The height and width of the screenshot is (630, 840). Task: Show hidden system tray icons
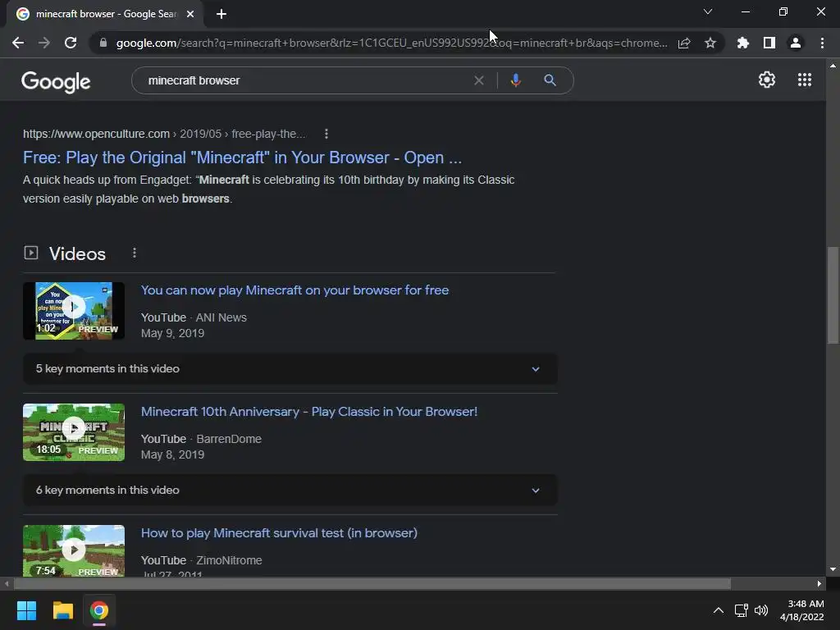click(719, 610)
